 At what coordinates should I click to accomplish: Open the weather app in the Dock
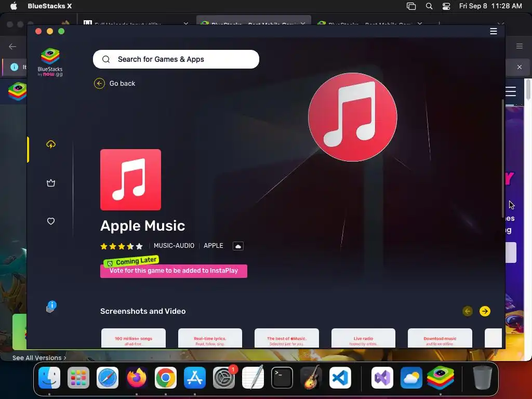point(411,378)
